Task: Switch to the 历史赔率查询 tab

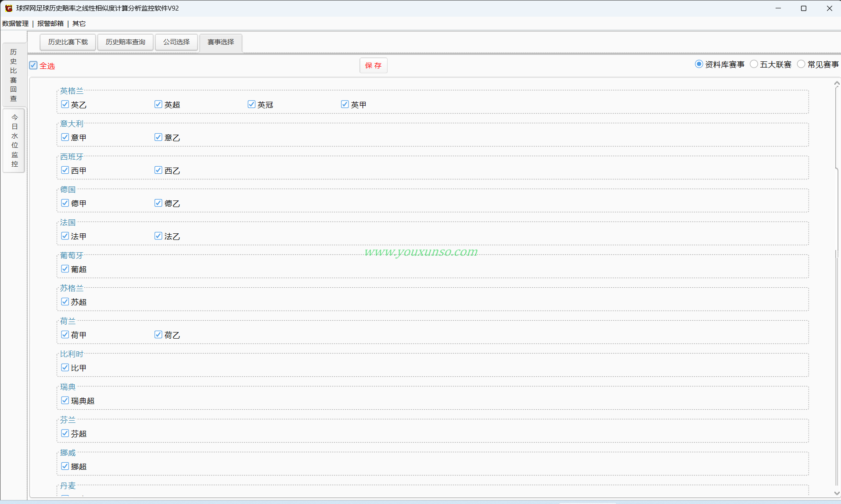Action: pyautogui.click(x=126, y=42)
